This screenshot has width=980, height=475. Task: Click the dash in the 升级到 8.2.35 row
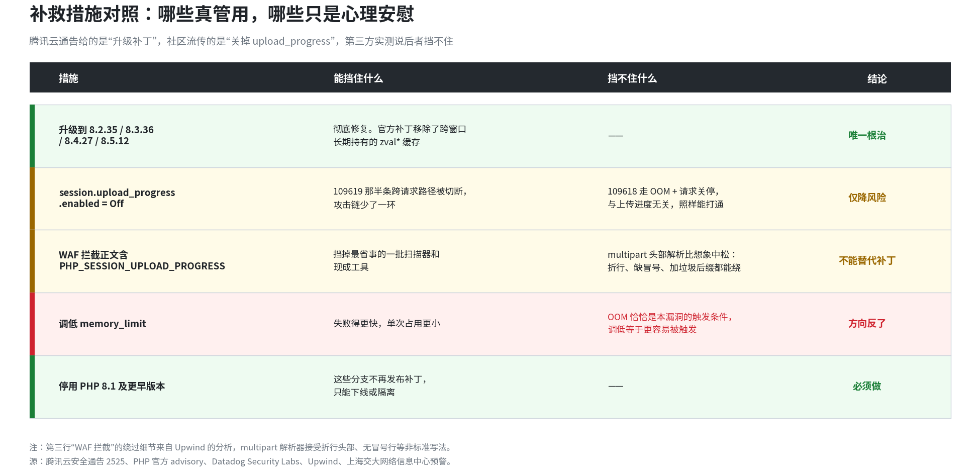point(616,136)
